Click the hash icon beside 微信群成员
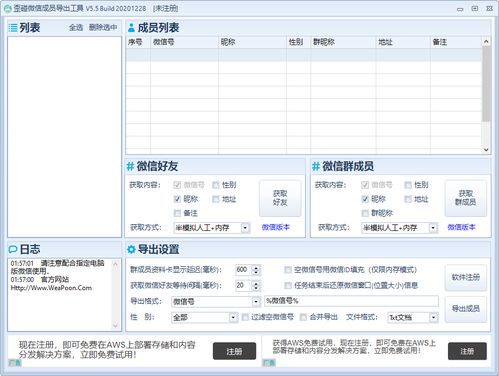 tap(316, 166)
